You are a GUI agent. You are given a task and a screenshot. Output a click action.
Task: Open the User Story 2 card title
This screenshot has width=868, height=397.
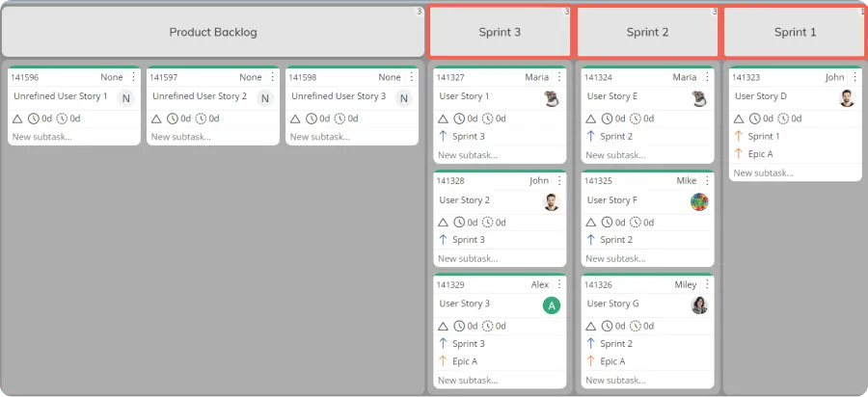click(x=465, y=199)
